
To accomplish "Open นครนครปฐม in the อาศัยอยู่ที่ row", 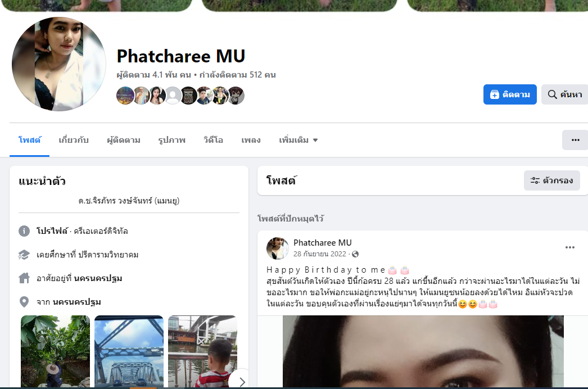I will (x=98, y=278).
